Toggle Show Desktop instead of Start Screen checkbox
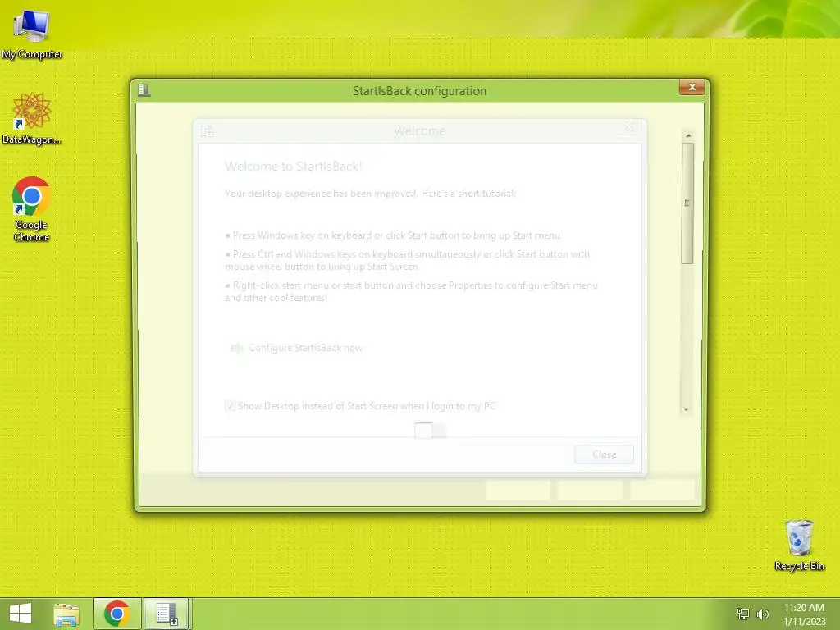840x630 pixels. pos(230,406)
